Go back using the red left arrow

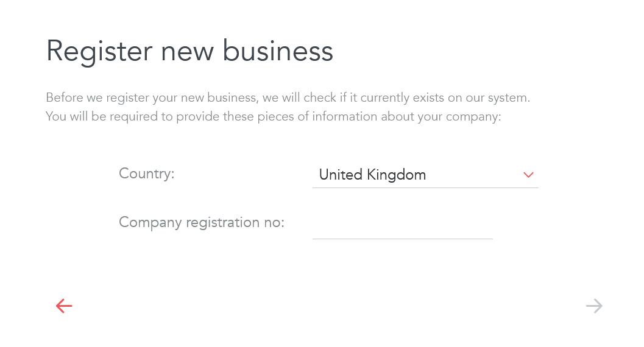[x=64, y=306]
